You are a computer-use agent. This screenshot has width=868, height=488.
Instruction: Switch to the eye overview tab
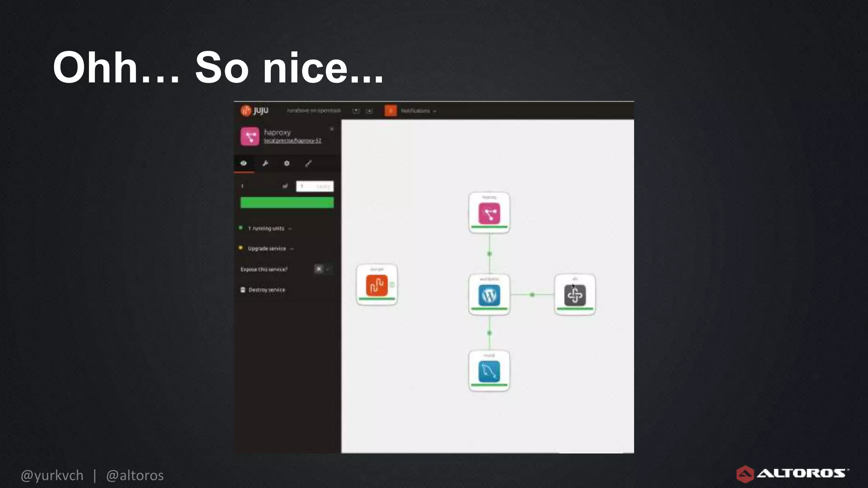point(244,164)
